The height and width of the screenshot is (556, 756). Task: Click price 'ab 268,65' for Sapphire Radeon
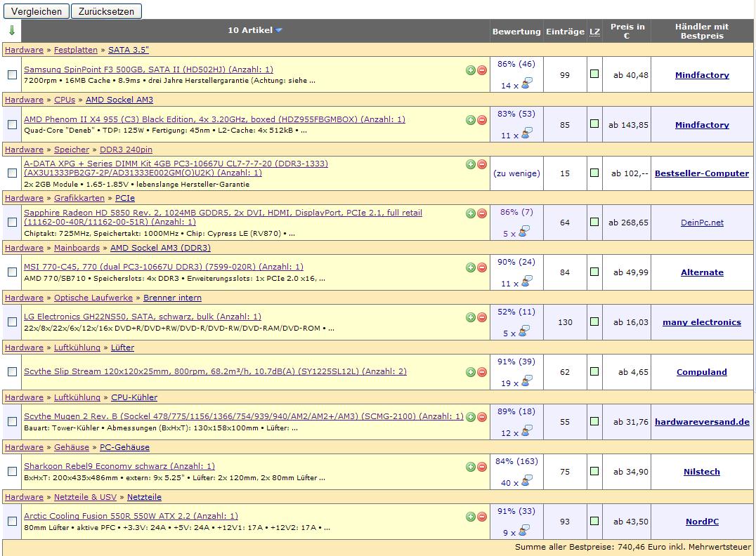click(x=628, y=223)
